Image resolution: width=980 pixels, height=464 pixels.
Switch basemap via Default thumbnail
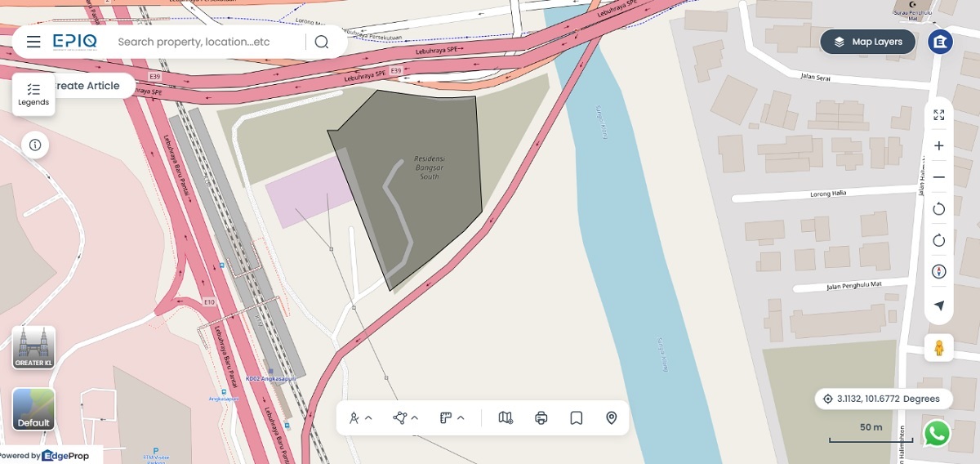click(x=33, y=409)
